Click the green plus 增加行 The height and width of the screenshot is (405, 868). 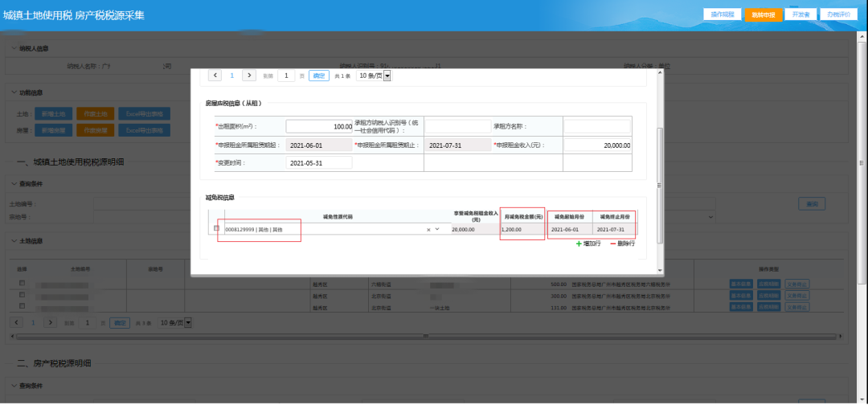pyautogui.click(x=588, y=243)
